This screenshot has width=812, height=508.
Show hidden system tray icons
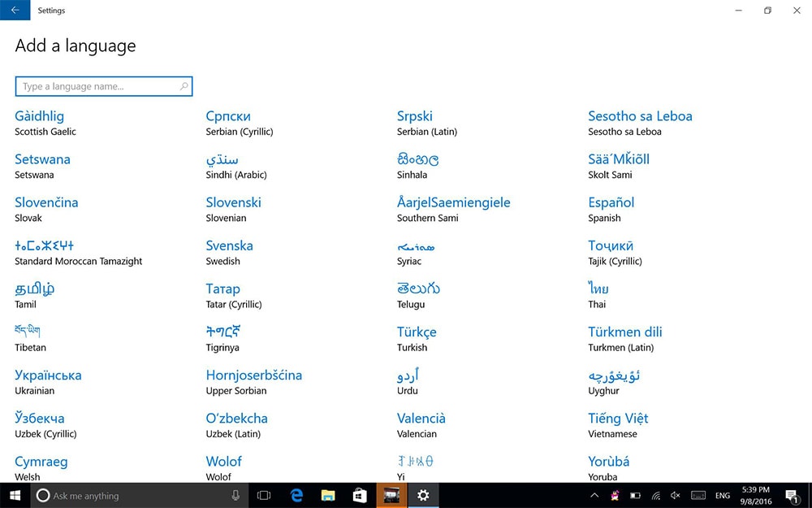click(594, 495)
